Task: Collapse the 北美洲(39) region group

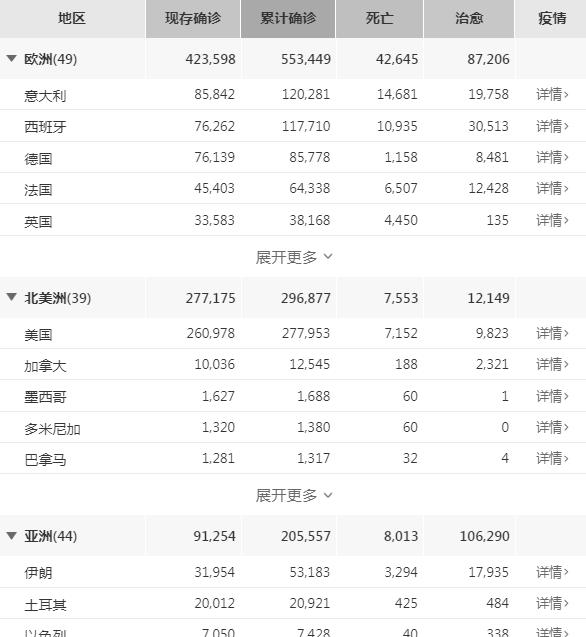Action: coord(12,297)
